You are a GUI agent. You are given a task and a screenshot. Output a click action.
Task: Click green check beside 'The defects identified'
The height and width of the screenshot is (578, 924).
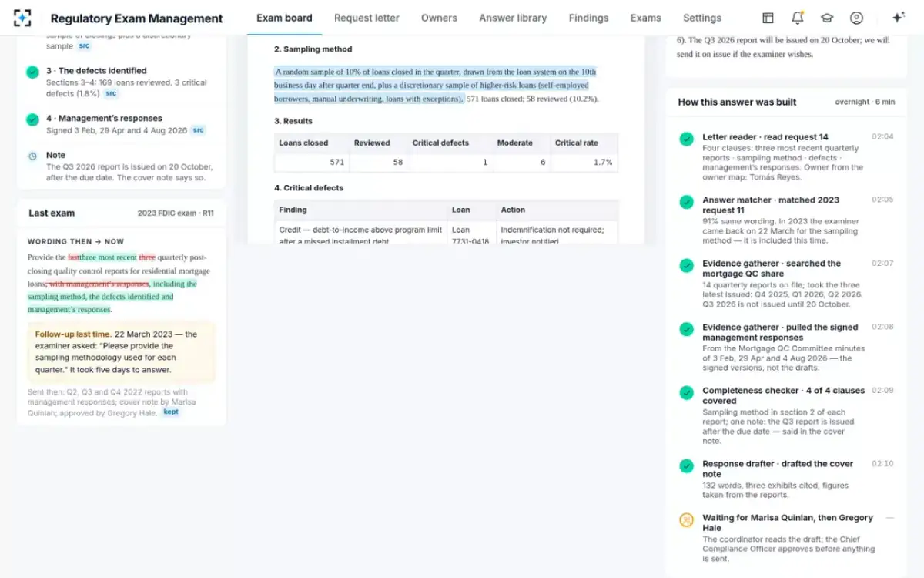[32, 72]
